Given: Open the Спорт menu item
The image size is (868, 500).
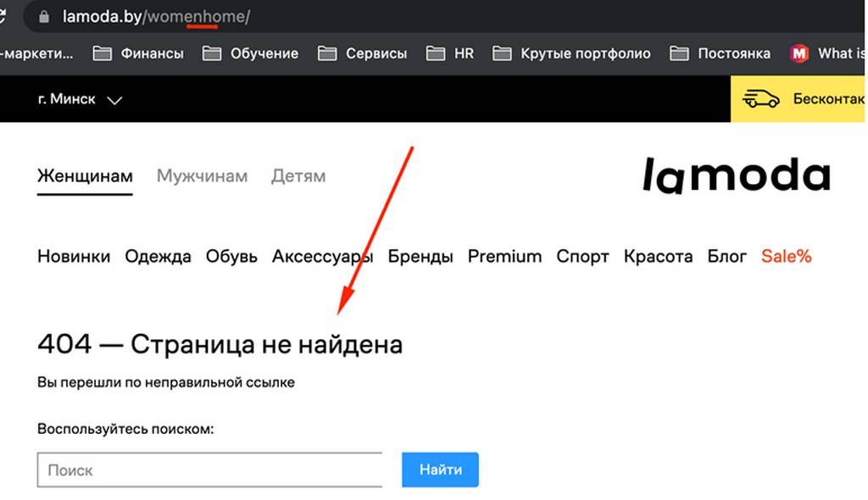Looking at the screenshot, I should click(x=582, y=257).
